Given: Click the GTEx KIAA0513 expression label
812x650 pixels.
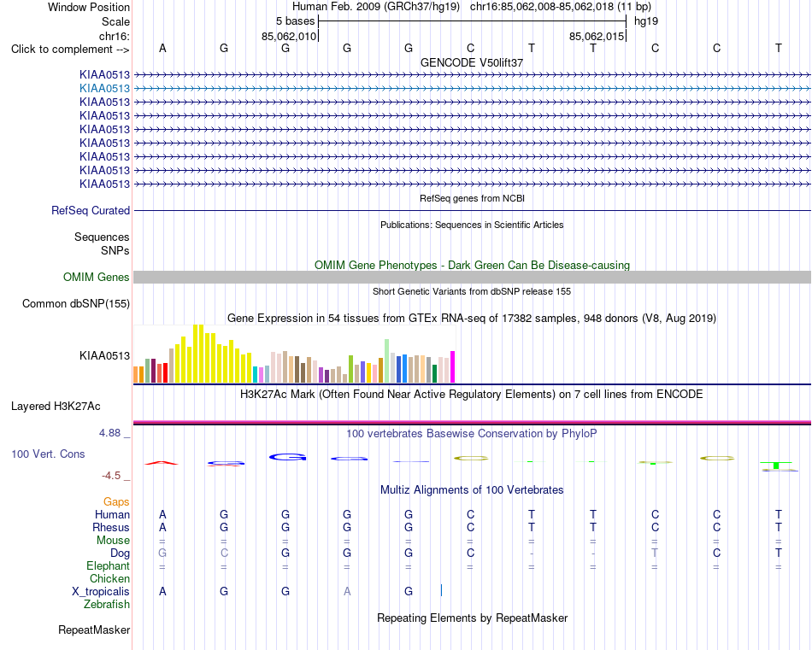Looking at the screenshot, I should [x=104, y=355].
